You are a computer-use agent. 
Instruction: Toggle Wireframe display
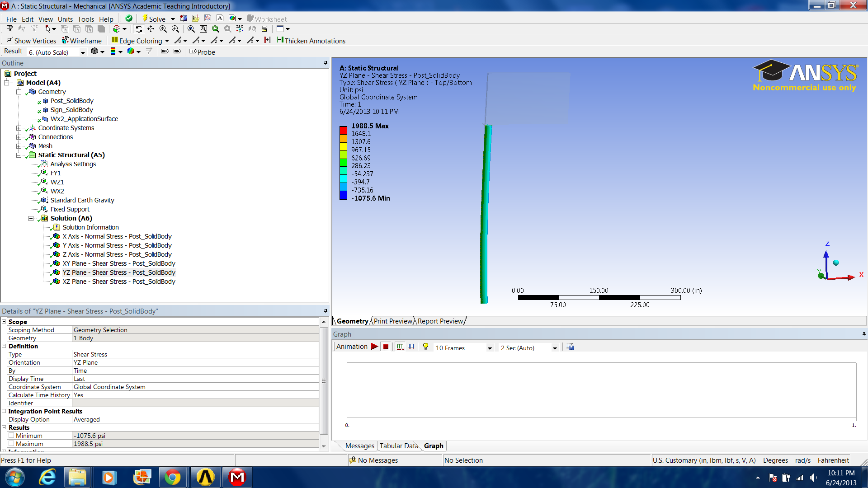click(82, 41)
